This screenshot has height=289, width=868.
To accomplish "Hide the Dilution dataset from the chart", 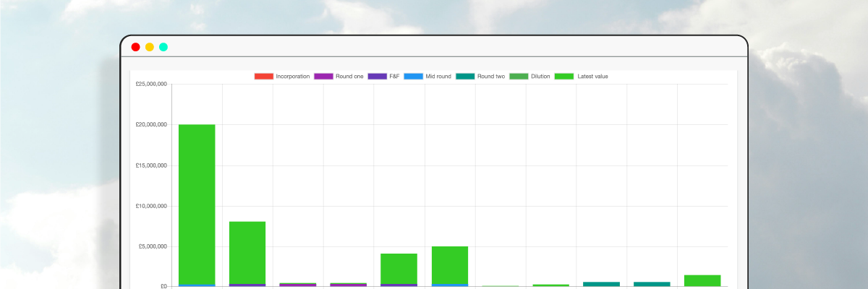I will tap(529, 77).
